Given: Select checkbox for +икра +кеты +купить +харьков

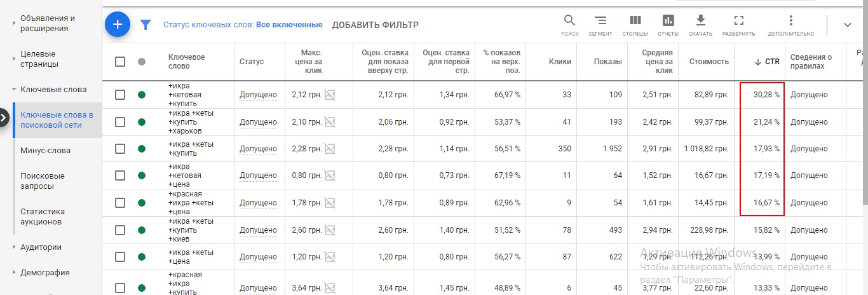Looking at the screenshot, I should pyautogui.click(x=120, y=122).
